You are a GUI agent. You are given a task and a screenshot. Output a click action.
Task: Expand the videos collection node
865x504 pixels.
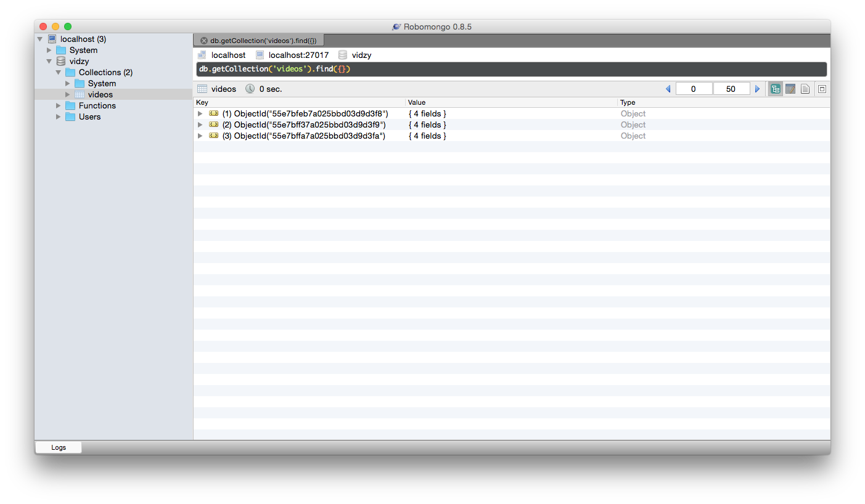point(68,94)
